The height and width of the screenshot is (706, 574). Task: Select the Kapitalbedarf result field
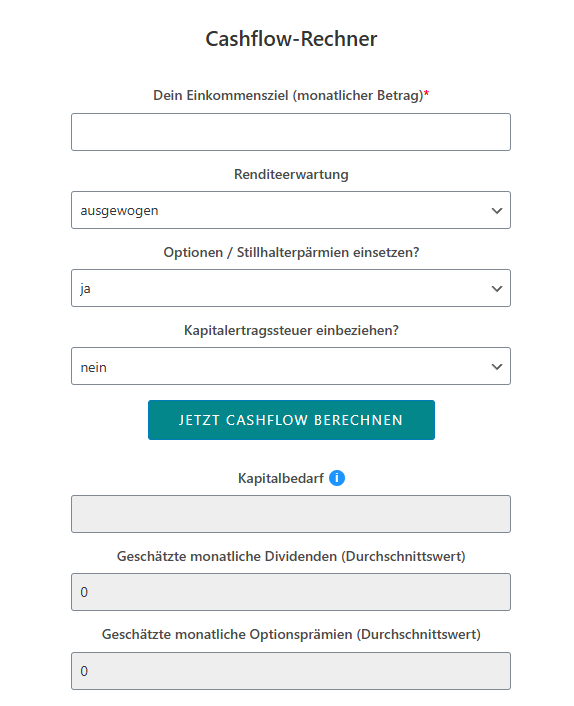pos(291,514)
